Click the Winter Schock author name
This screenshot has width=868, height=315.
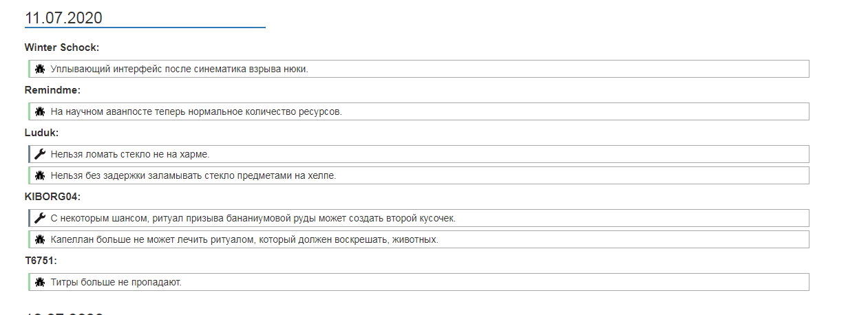tap(62, 47)
